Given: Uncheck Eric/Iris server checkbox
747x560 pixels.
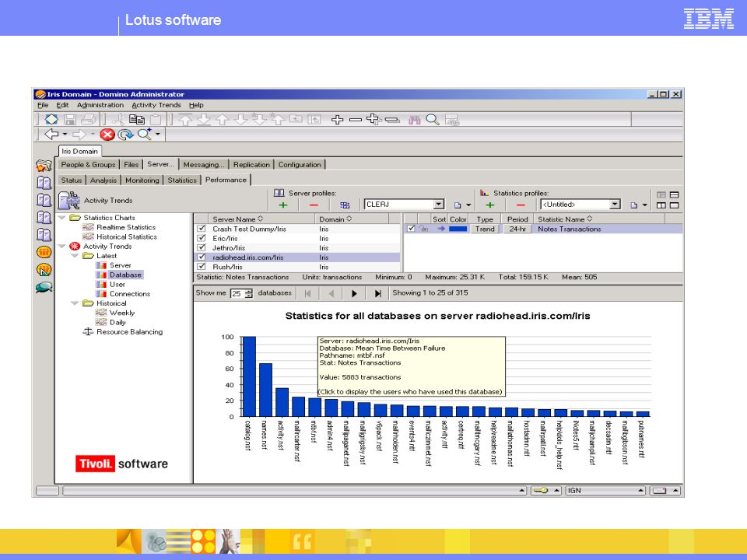Looking at the screenshot, I should (x=202, y=238).
